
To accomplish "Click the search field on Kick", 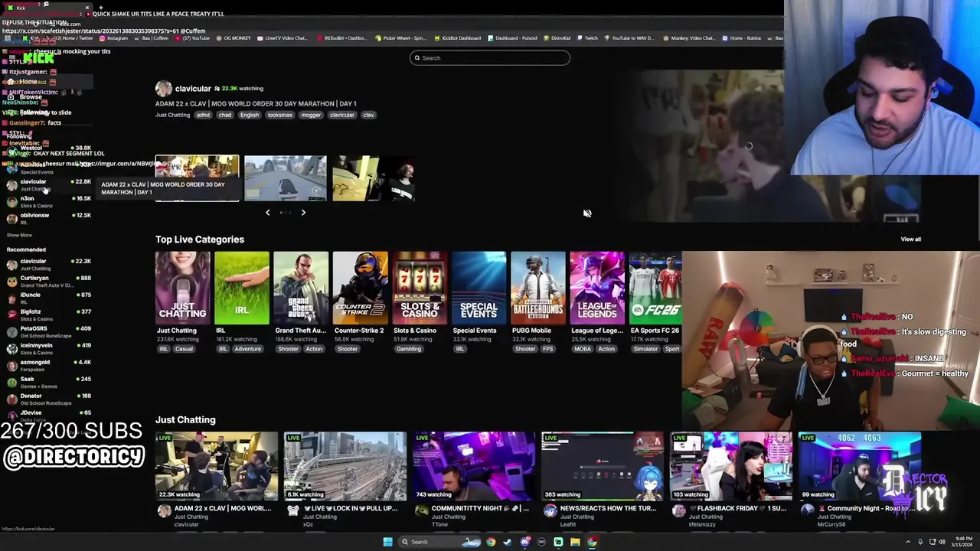I will (490, 58).
